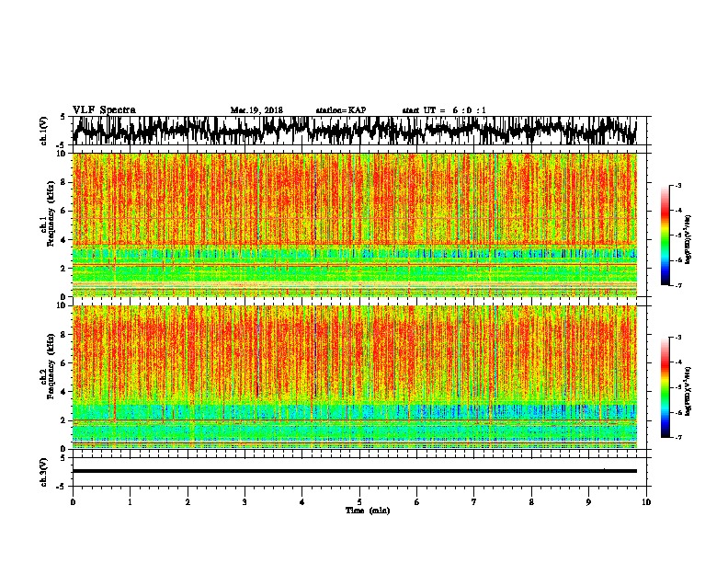Select the ch.2 "Frequency (kHz)" axis title
Screen dimensions: 728x563
51,366
